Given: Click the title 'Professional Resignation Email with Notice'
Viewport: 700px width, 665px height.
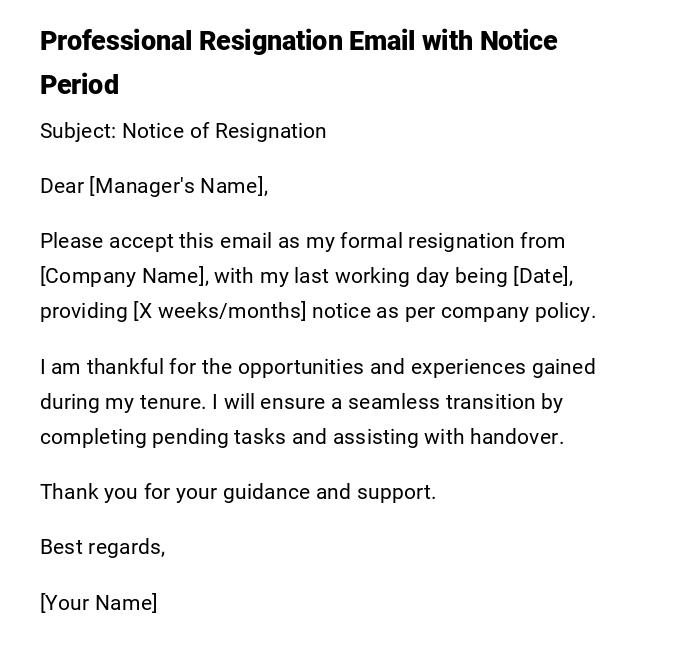Looking at the screenshot, I should click(x=298, y=41).
